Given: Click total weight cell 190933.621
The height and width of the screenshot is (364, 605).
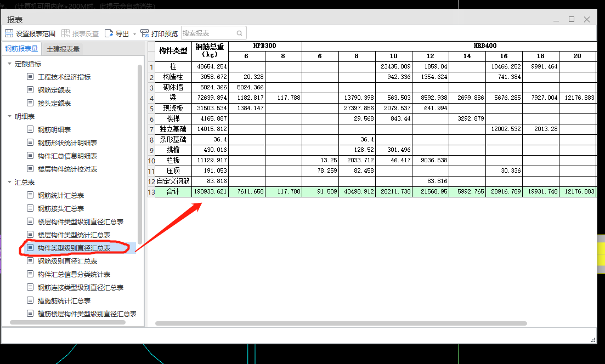Looking at the screenshot, I should click(210, 191).
